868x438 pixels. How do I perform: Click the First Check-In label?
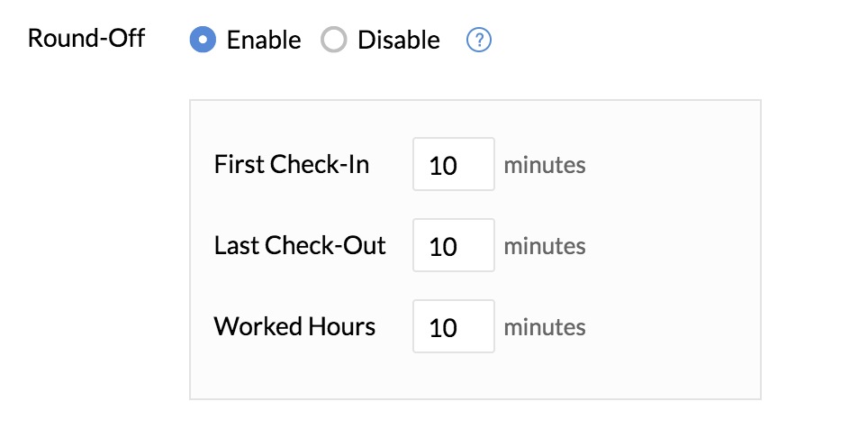coord(292,164)
